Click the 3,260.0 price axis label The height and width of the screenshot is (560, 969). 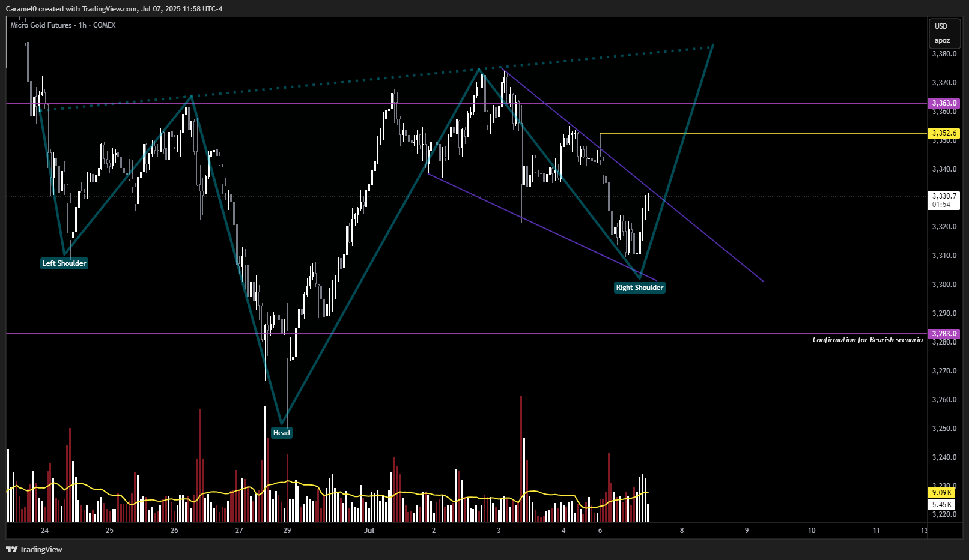pos(944,400)
